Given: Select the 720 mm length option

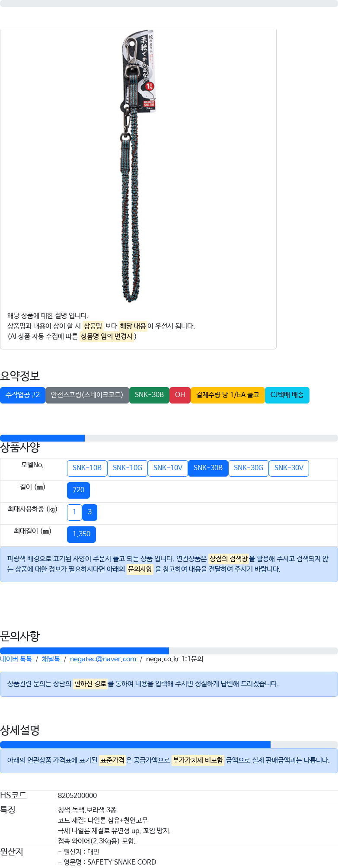Looking at the screenshot, I should [x=78, y=490].
